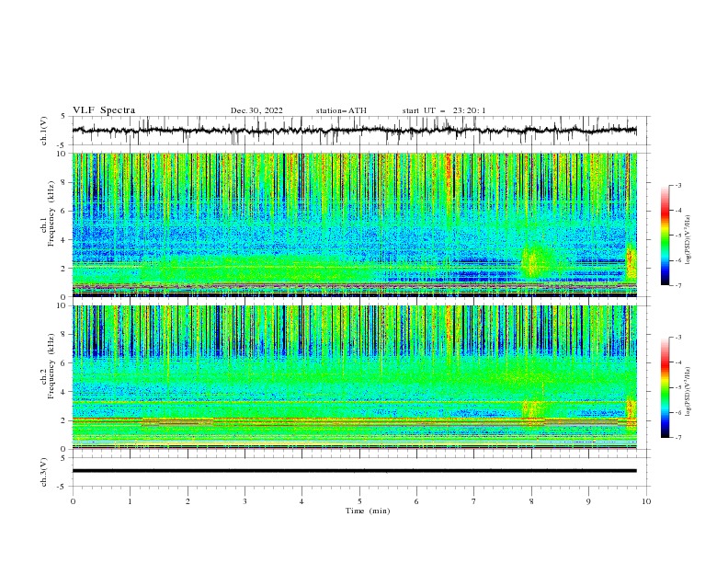Click the "7" tick on the Time axis
The height and width of the screenshot is (563, 728).
pos(474,501)
